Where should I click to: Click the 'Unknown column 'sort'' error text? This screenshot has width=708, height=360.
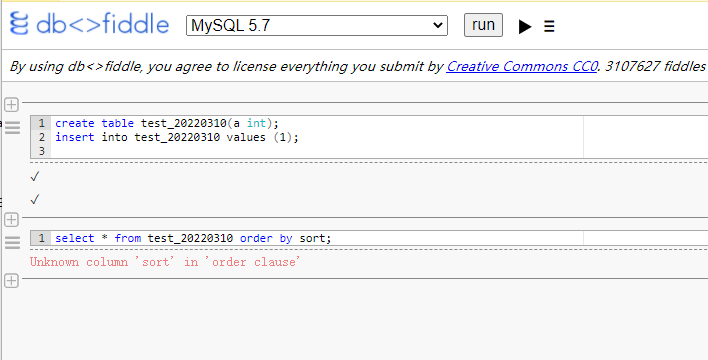point(165,262)
